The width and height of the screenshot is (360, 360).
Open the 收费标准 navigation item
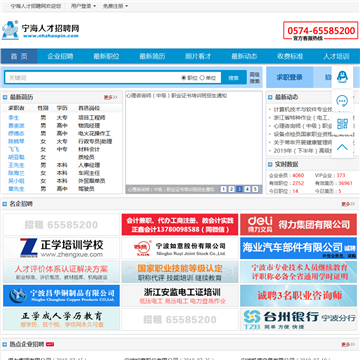pyautogui.click(x=290, y=56)
